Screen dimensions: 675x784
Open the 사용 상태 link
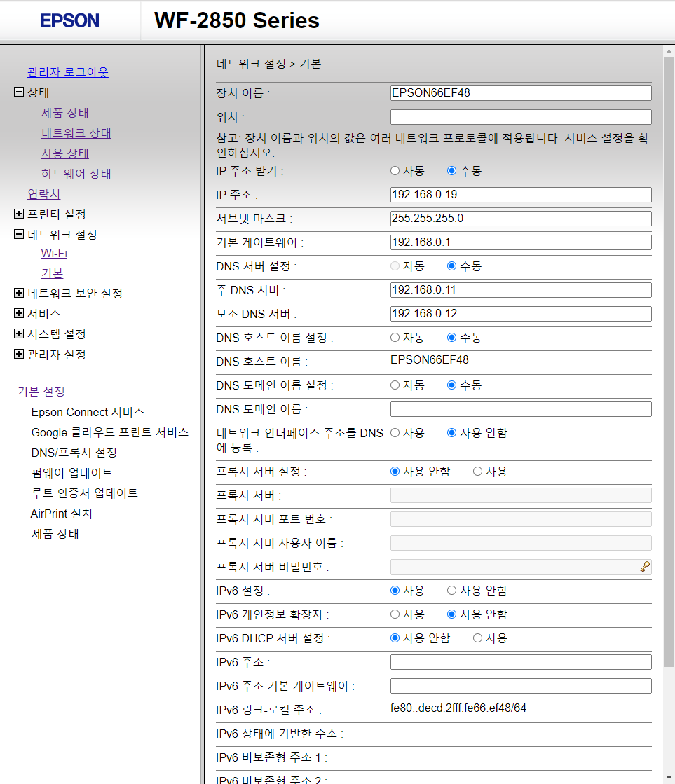[x=65, y=153]
